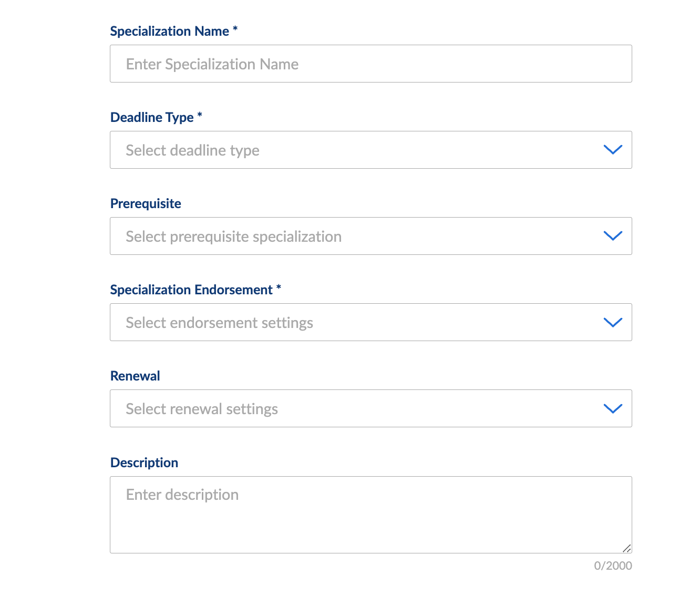
Task: Click the asterisk beside Deadline Type
Action: click(200, 116)
